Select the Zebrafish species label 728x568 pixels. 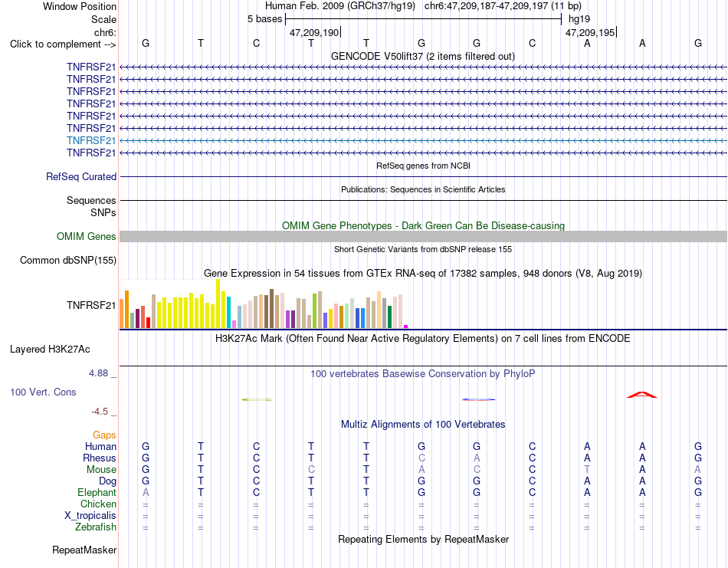tap(96, 527)
